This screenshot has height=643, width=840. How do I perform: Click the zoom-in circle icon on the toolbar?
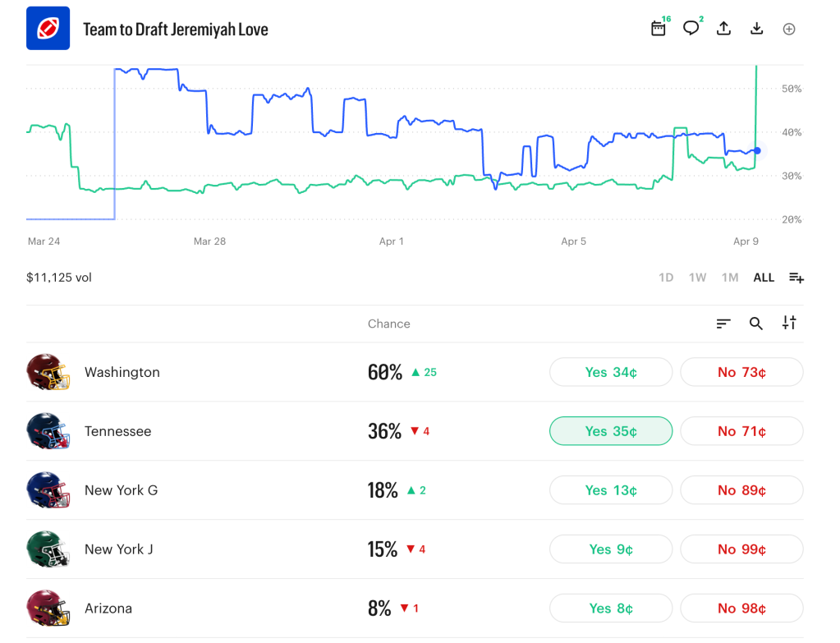(788, 28)
